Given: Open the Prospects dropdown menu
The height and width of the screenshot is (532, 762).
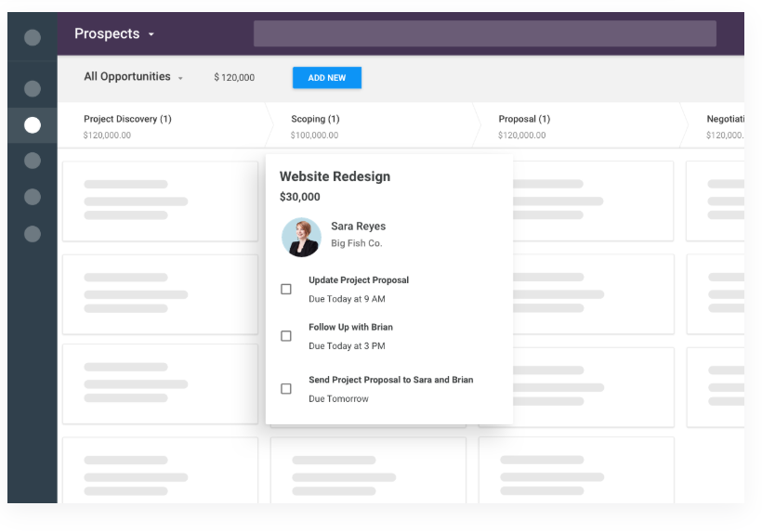Looking at the screenshot, I should click(x=115, y=34).
